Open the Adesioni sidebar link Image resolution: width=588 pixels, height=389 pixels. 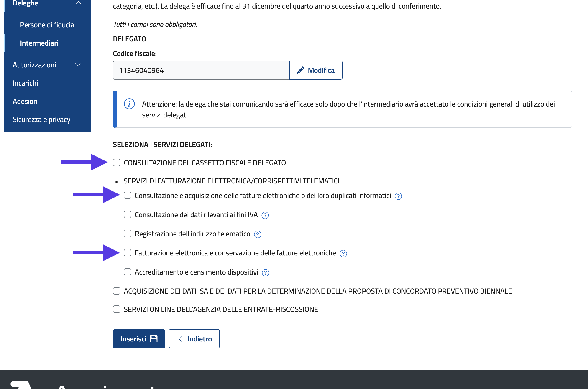[26, 101]
